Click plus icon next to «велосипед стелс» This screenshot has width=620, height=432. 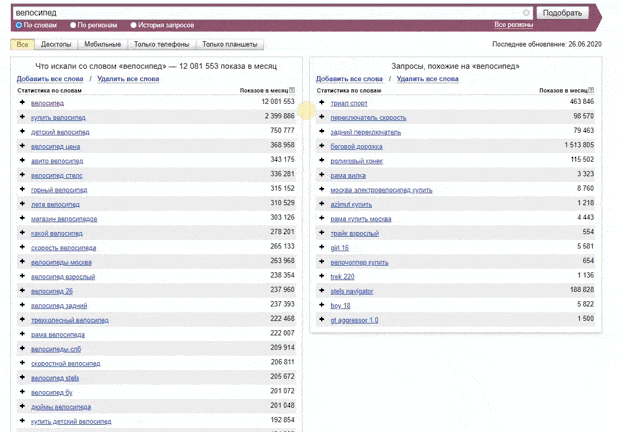click(22, 174)
